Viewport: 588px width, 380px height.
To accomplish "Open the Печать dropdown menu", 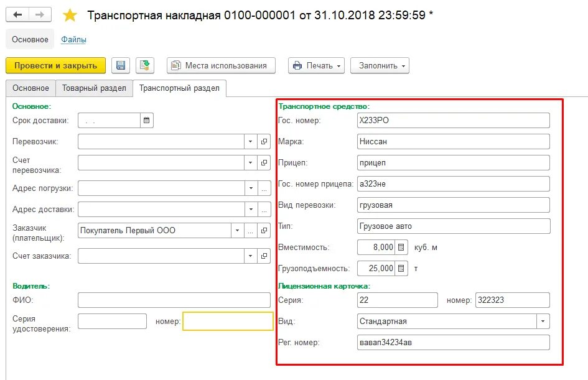I will tap(316, 65).
